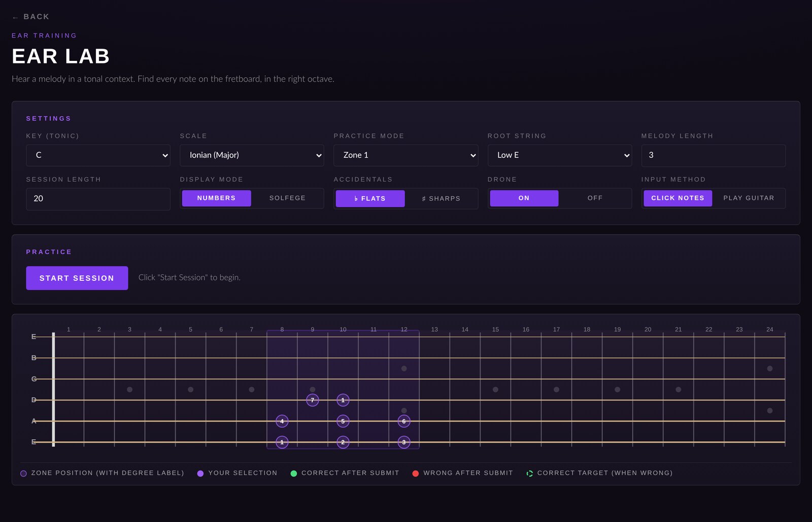Turn the drone On
812x522 pixels.
click(x=524, y=198)
